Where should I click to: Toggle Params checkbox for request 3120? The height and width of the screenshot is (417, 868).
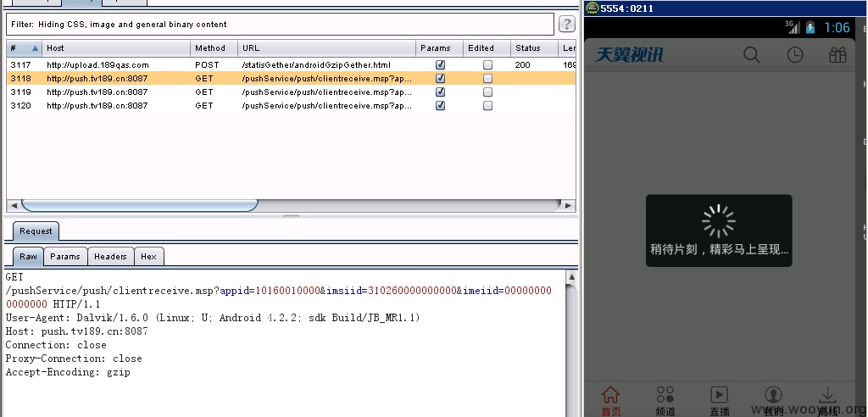(440, 106)
